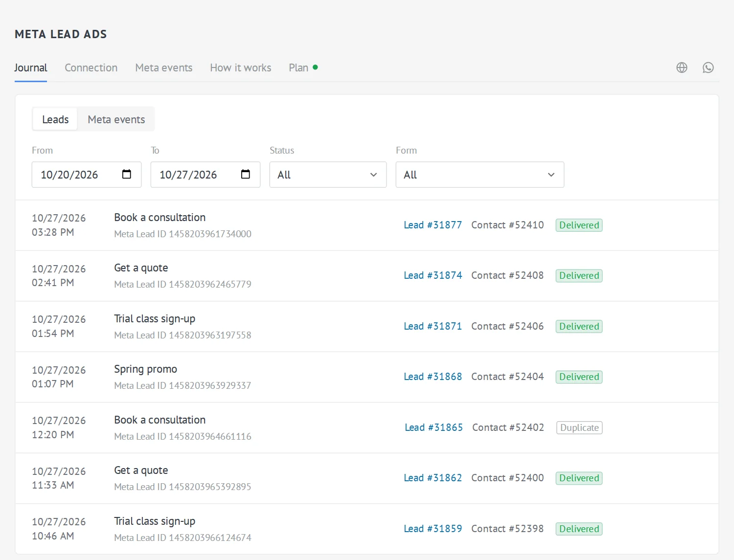Switch to the Connection tab
This screenshot has height=560, width=734.
click(91, 67)
